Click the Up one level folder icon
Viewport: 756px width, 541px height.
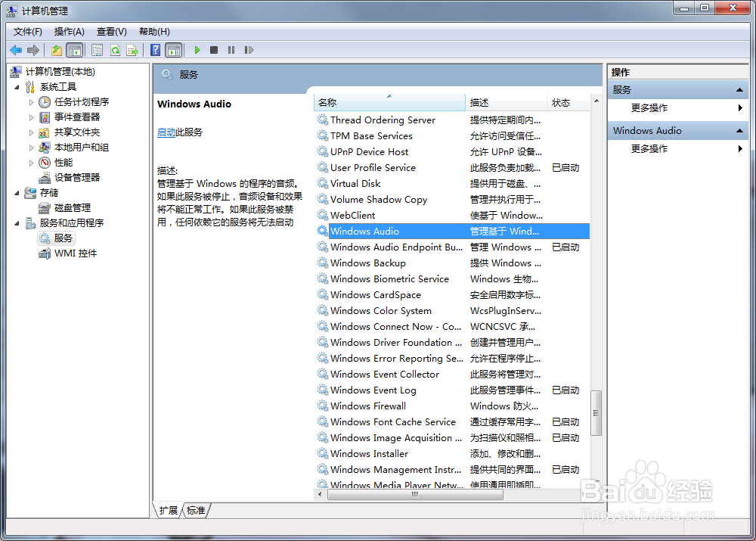[57, 50]
